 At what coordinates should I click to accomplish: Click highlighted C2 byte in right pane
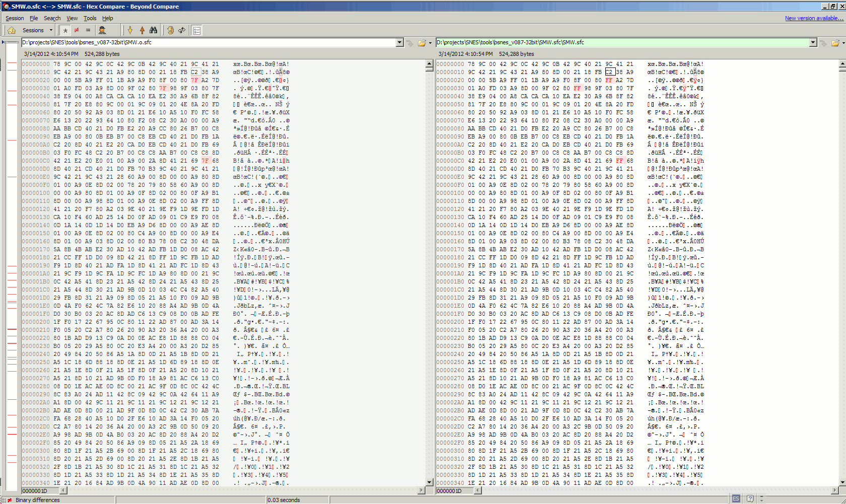609,72
